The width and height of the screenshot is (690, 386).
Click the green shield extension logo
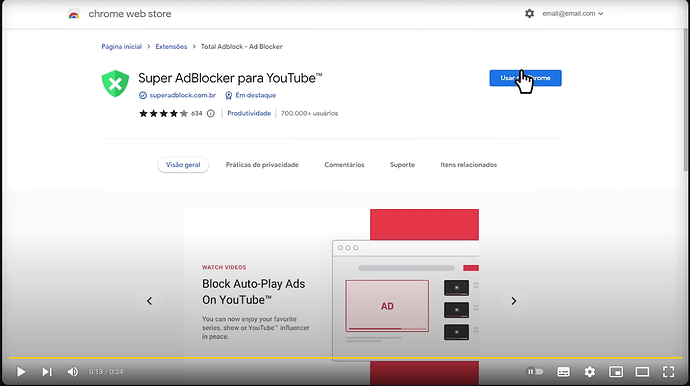[115, 83]
